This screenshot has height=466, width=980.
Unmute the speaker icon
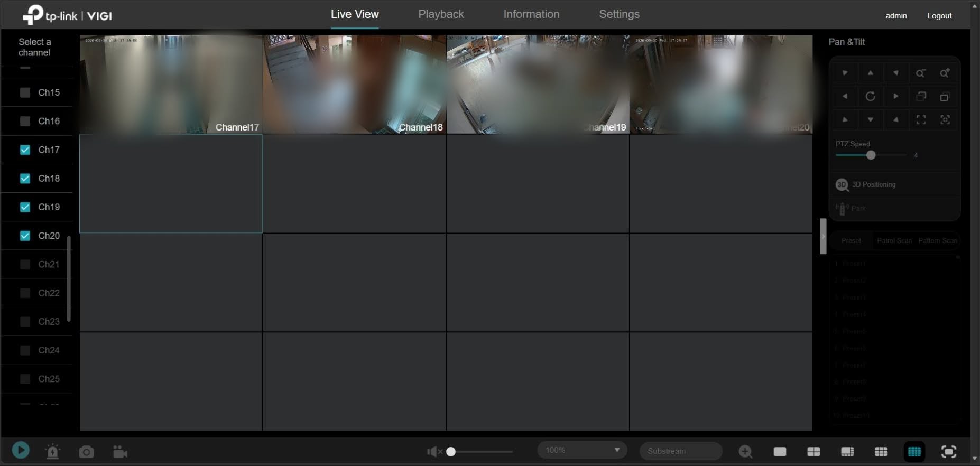(x=434, y=452)
